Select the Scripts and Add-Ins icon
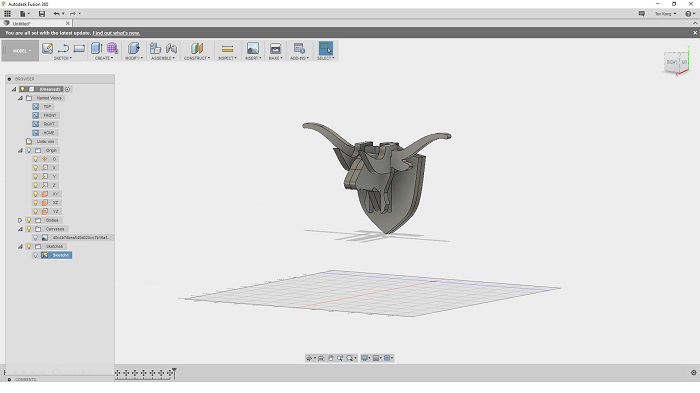Viewport: 700px width, 393px height. click(299, 48)
